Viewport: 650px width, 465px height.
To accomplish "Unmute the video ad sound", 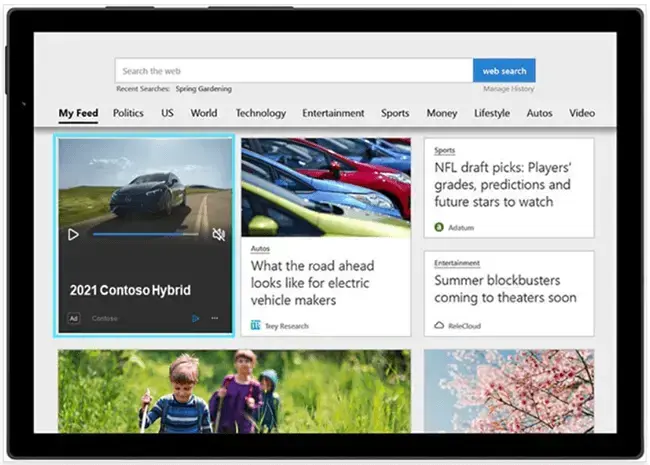I will (x=218, y=235).
